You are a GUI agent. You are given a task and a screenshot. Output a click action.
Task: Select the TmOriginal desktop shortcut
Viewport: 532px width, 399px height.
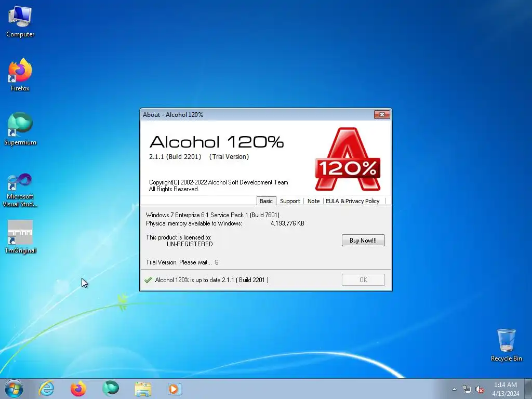pos(20,237)
